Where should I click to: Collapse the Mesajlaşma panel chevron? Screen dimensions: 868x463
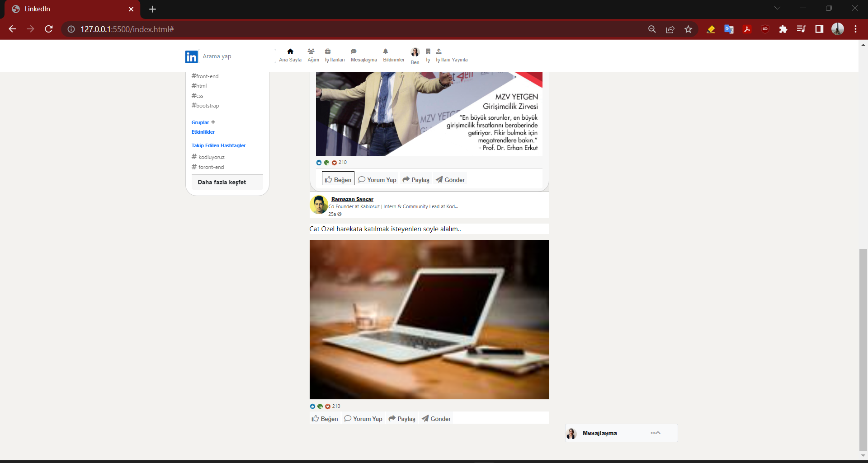click(658, 433)
